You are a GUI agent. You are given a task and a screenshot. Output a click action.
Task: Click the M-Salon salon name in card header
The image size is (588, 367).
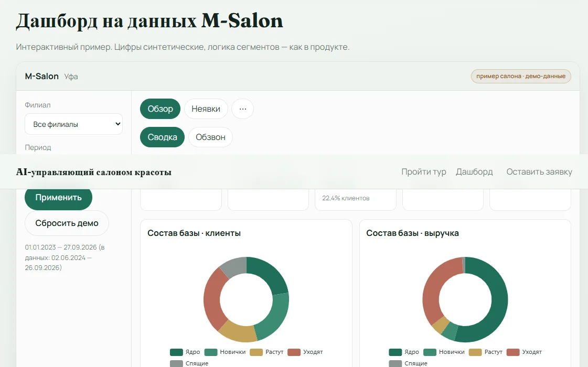point(41,76)
